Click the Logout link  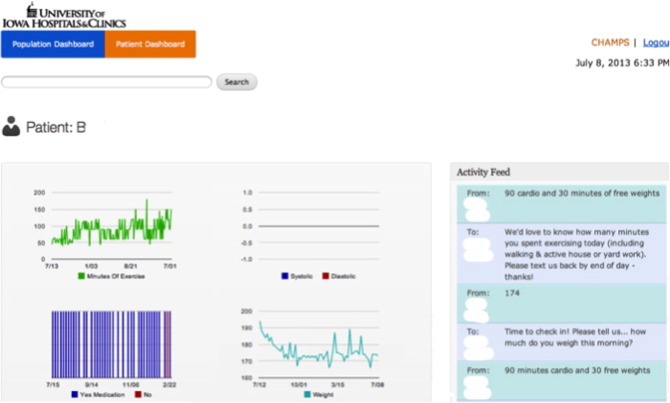(x=656, y=43)
